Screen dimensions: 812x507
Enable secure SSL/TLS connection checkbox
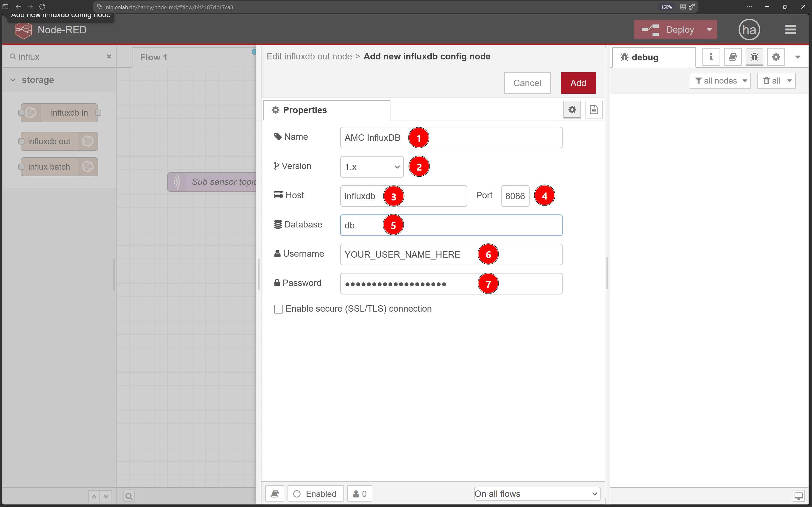pyautogui.click(x=278, y=309)
